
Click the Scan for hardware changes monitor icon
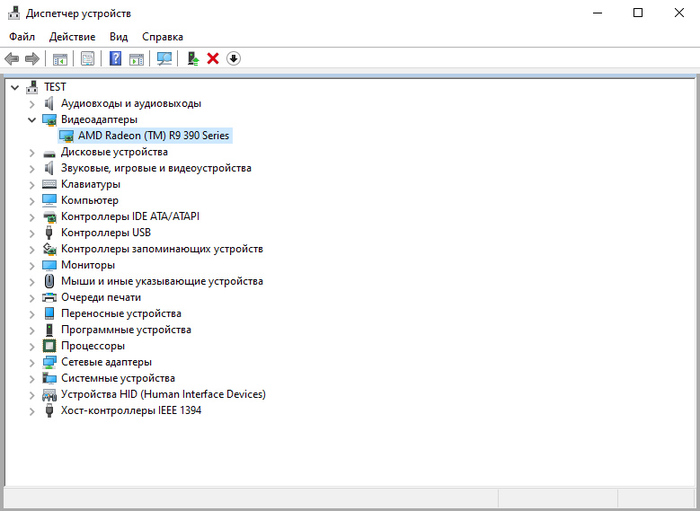pos(164,59)
